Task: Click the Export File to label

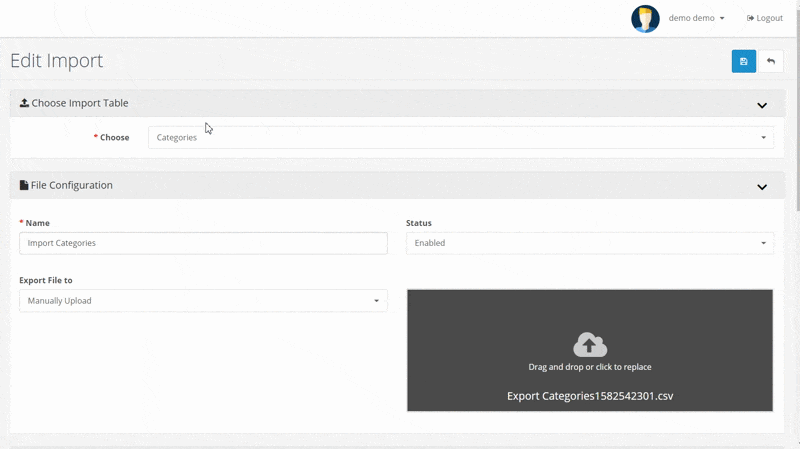Action: click(46, 281)
